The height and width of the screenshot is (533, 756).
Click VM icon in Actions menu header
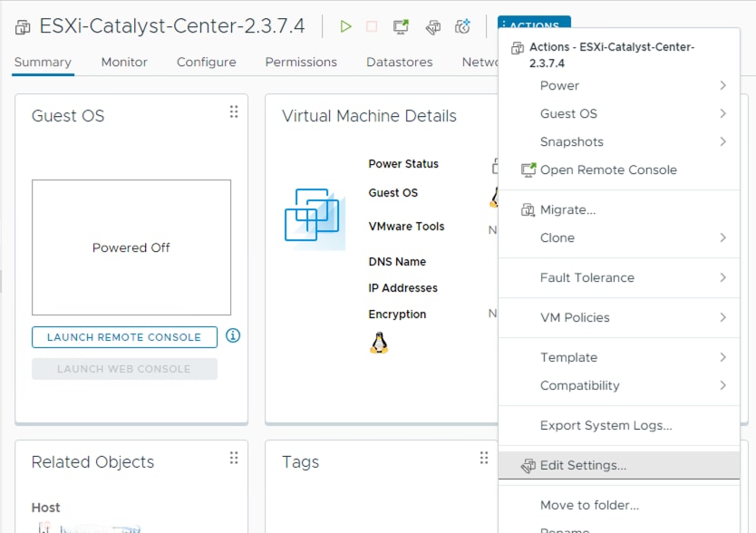pyautogui.click(x=518, y=48)
